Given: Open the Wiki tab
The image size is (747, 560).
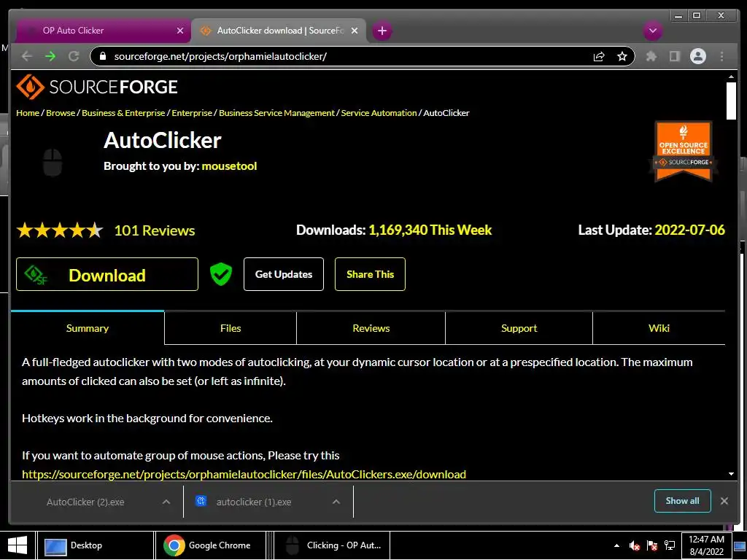Looking at the screenshot, I should click(x=659, y=328).
